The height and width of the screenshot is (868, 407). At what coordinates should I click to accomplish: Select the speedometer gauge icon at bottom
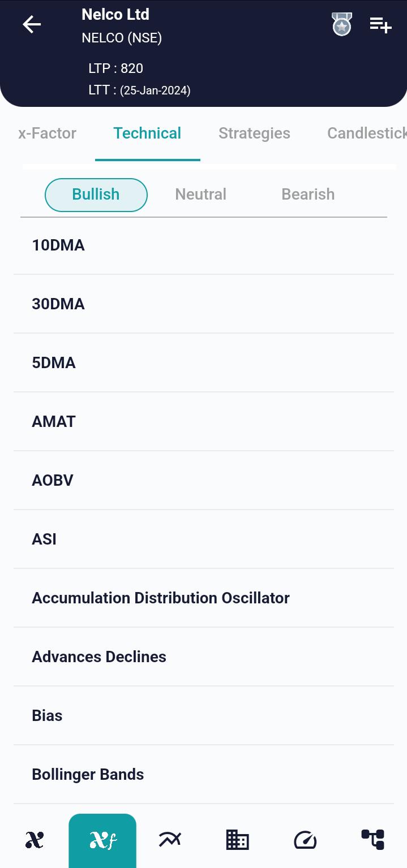[305, 840]
